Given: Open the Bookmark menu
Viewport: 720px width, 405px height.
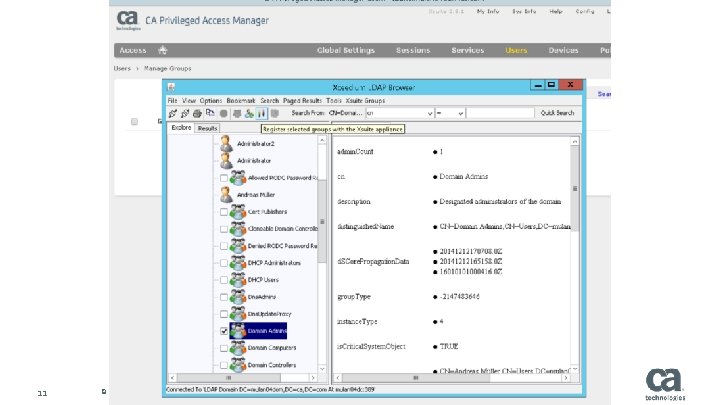Looking at the screenshot, I should [x=241, y=101].
